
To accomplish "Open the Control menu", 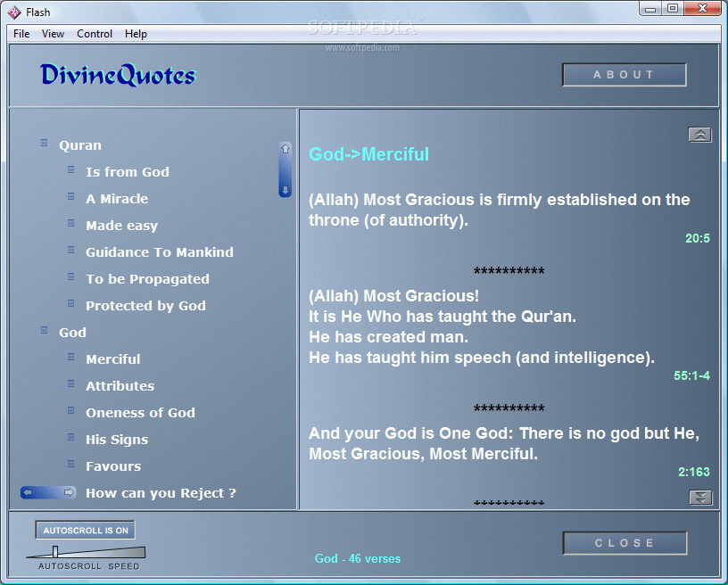I will tap(95, 34).
